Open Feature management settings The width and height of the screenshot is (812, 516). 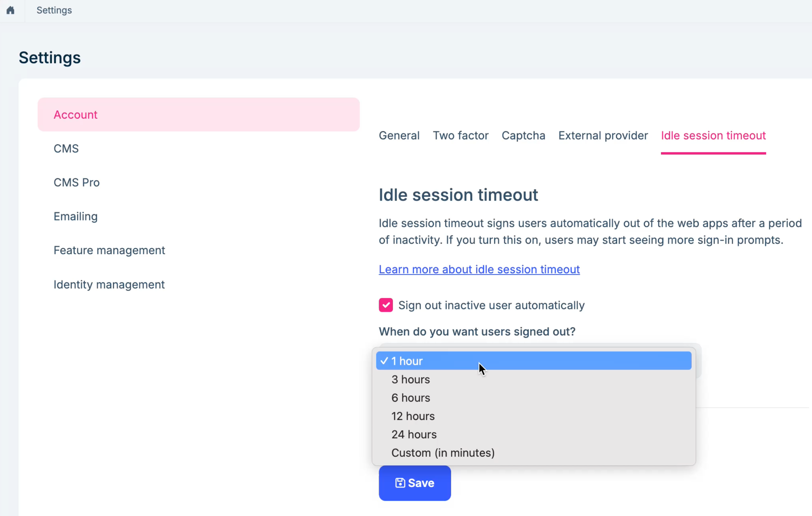(109, 251)
